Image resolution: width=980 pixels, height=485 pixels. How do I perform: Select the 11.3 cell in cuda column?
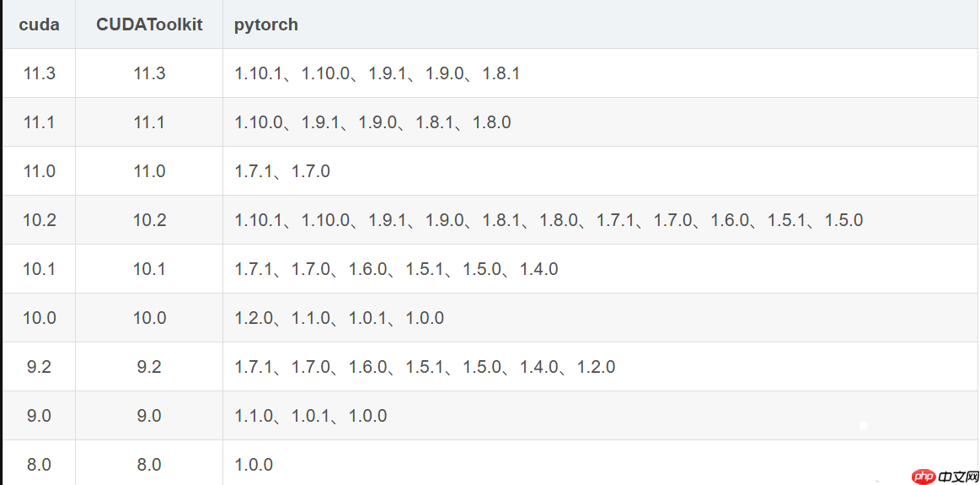point(39,73)
